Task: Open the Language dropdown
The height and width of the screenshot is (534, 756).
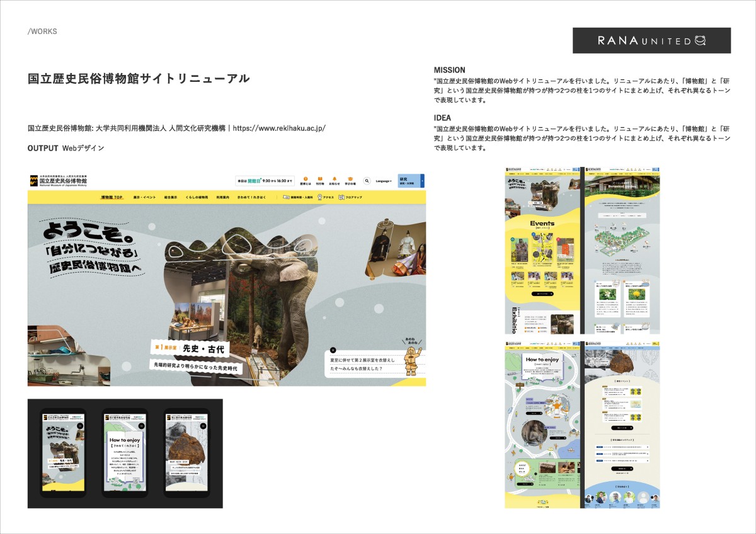Action: click(384, 181)
